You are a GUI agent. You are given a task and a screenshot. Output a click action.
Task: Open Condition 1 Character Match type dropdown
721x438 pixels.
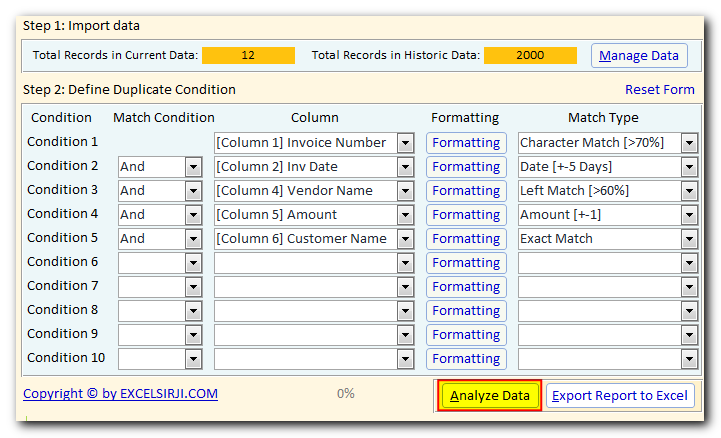(x=689, y=143)
